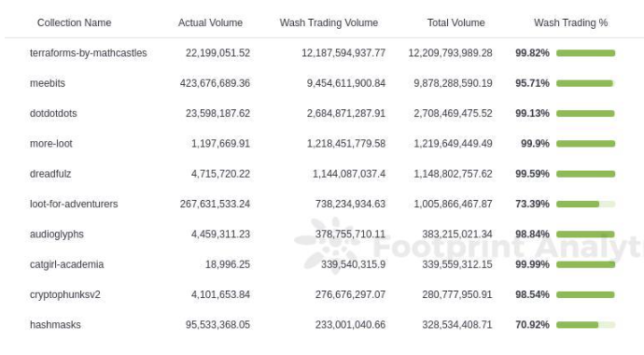This screenshot has height=355, width=644.
Task: Click the 95.71% progress bar for meebits
Action: (586, 83)
